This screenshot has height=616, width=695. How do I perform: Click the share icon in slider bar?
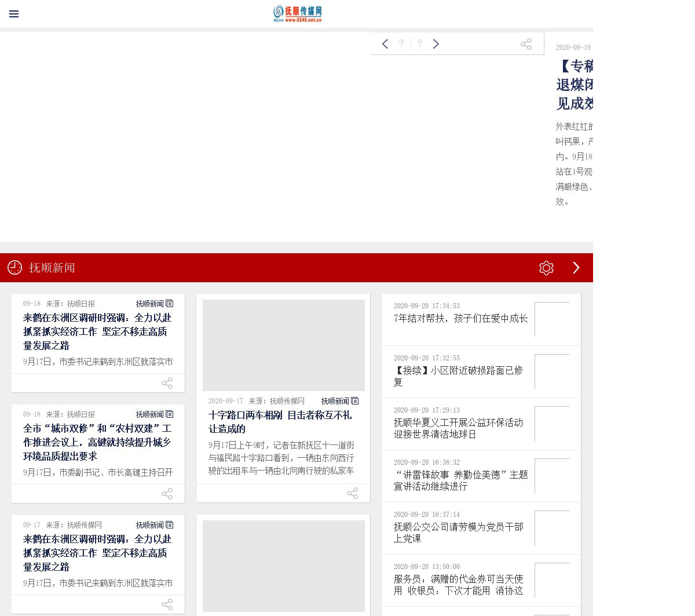pyautogui.click(x=526, y=44)
